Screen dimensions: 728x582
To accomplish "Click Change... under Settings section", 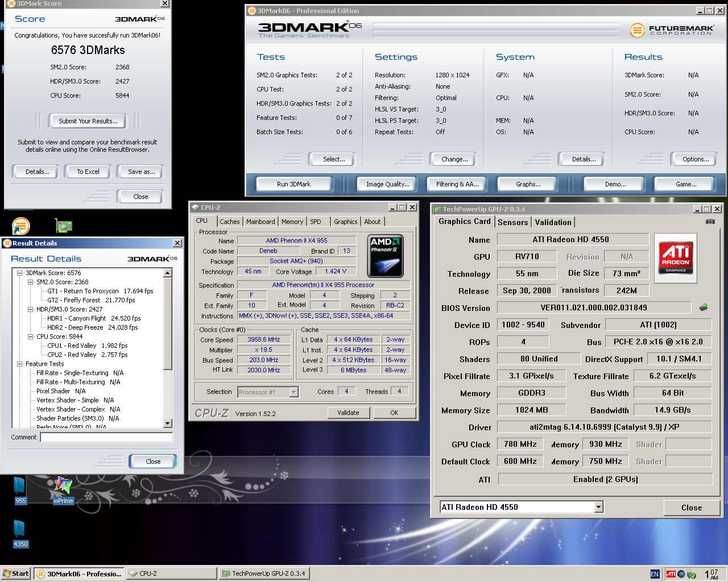I will point(454,159).
